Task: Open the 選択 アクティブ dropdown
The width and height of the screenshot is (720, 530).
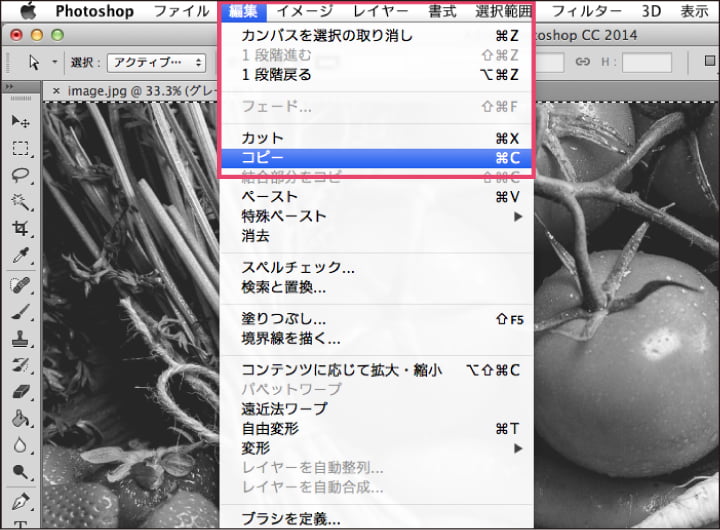Action: [156, 62]
